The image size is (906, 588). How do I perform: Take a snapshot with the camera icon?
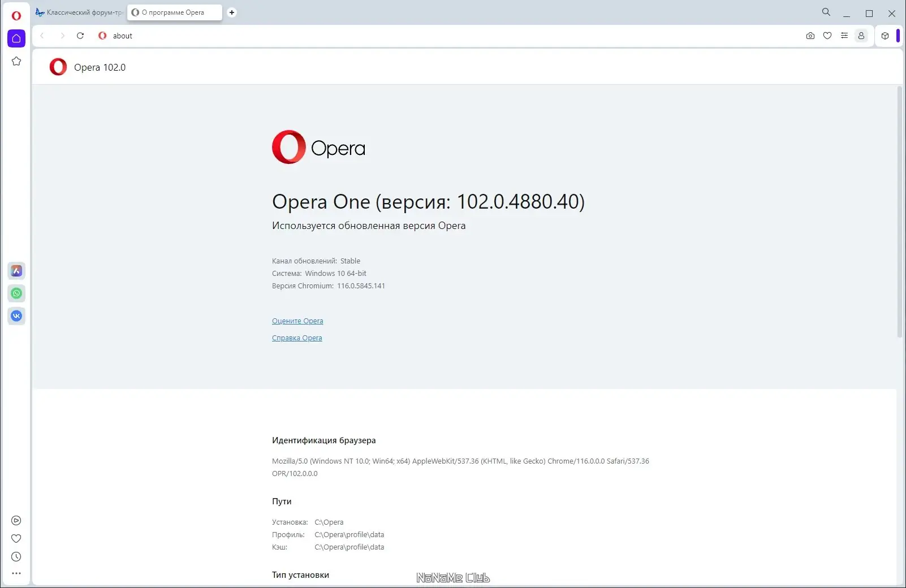[x=810, y=36]
